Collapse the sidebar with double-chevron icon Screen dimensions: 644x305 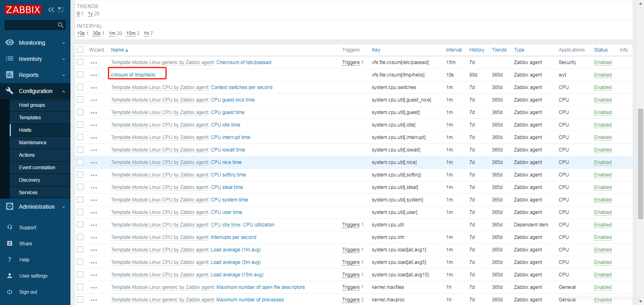tap(51, 10)
